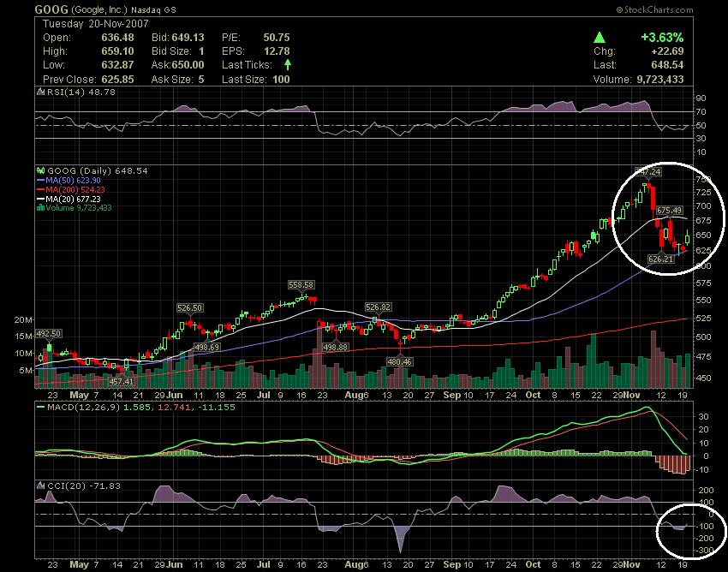
Task: Click the +3.63% percent change
Action: click(x=663, y=38)
